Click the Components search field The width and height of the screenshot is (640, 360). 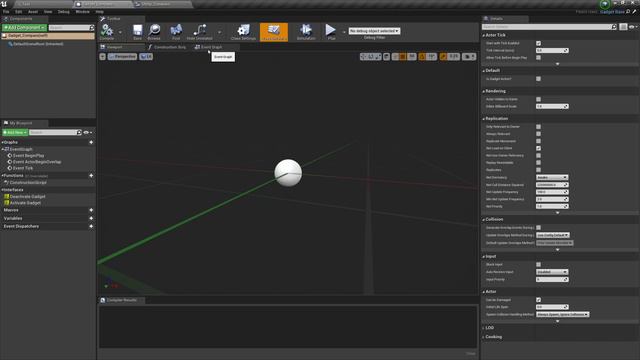[x=71, y=28]
